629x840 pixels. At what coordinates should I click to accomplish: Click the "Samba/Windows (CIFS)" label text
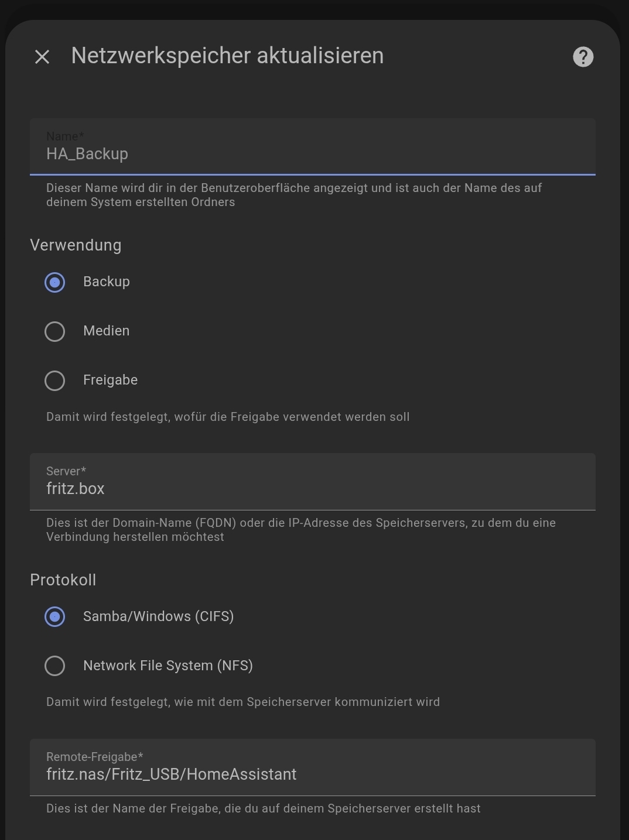tap(159, 616)
